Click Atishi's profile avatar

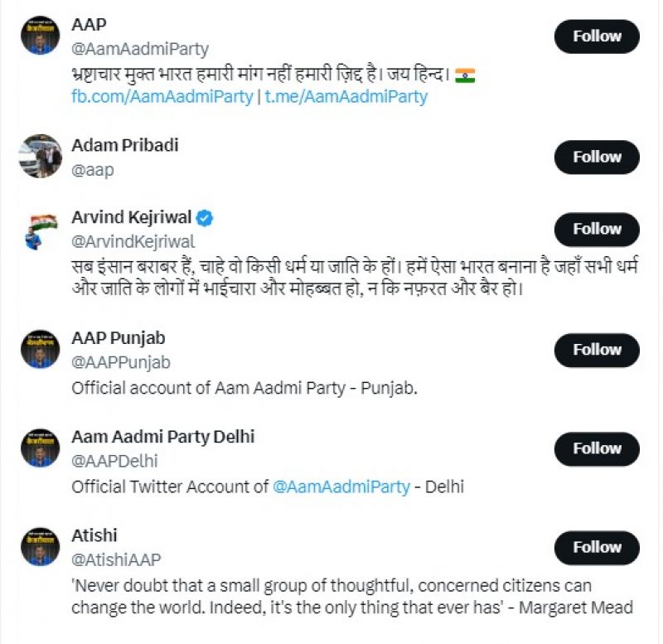[41, 546]
